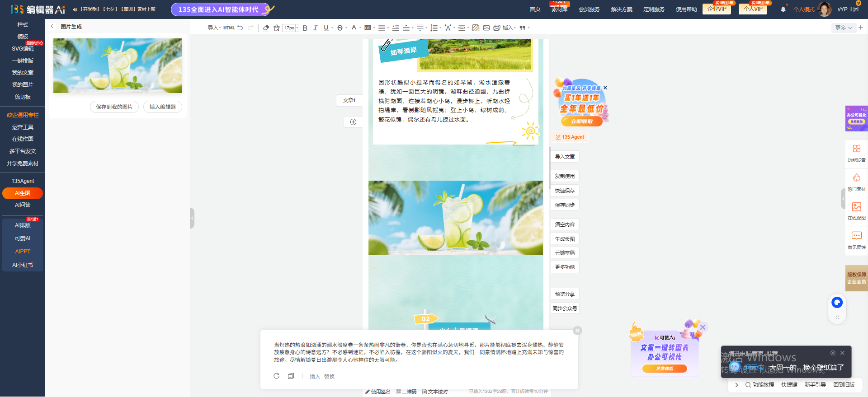Copy generated text using the copy icon

[291, 376]
